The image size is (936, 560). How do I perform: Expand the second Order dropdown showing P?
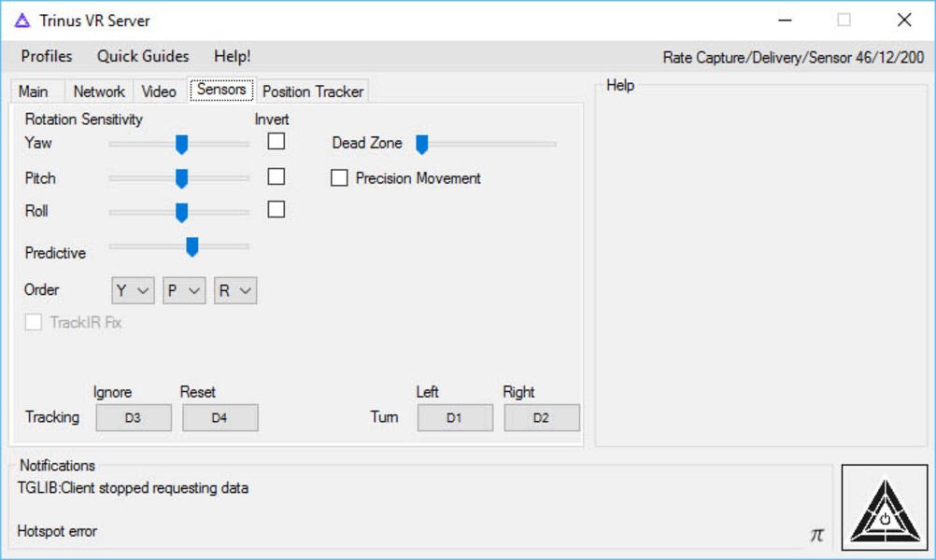coord(184,290)
